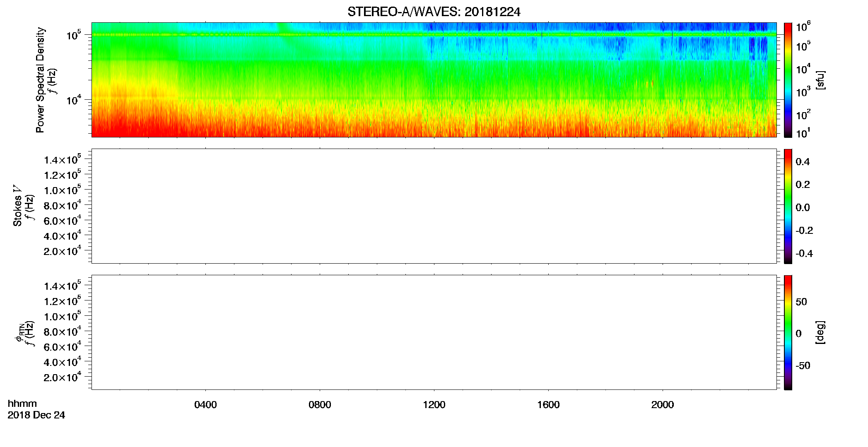This screenshot has width=868, height=447.
Task: Click the power spectral density spectrogram
Action: (x=434, y=80)
